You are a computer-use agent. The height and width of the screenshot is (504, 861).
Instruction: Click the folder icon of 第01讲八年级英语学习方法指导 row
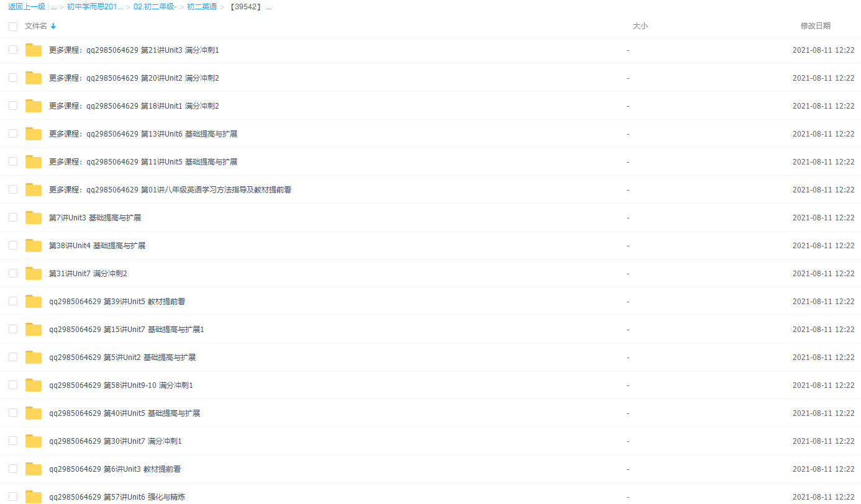[33, 189]
